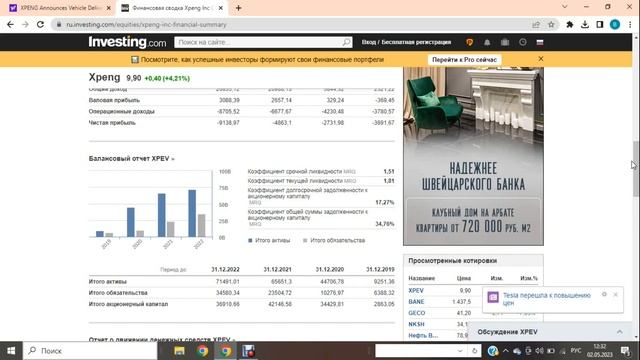Image resolution: width=640 pixels, height=360 pixels.
Task: Open the taskbar clock showing 02.05.2023
Action: [600, 351]
